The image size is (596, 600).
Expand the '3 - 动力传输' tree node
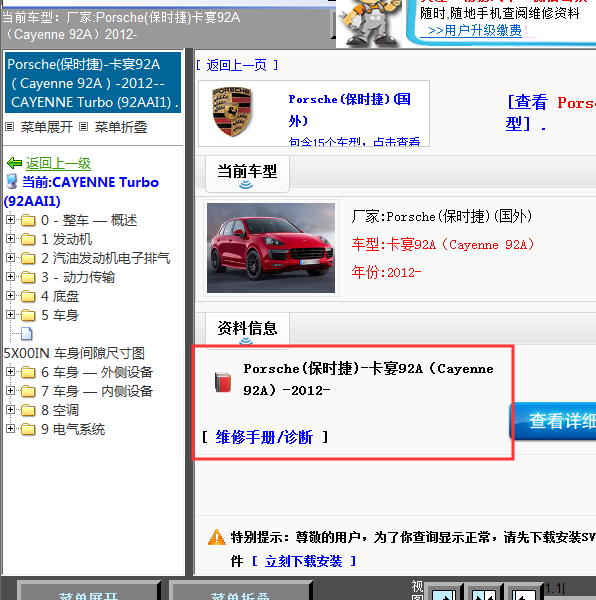point(10,277)
